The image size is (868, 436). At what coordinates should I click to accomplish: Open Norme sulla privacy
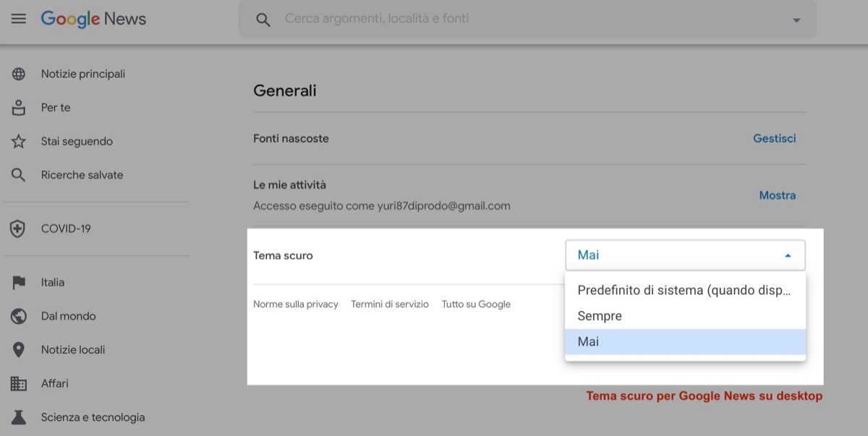[x=295, y=304]
